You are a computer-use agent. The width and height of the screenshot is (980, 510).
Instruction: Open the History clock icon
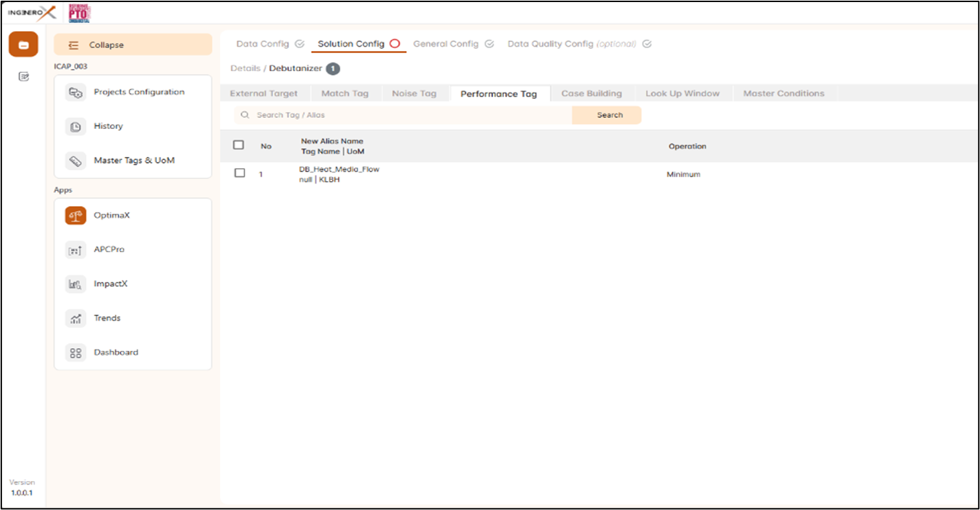tap(76, 127)
